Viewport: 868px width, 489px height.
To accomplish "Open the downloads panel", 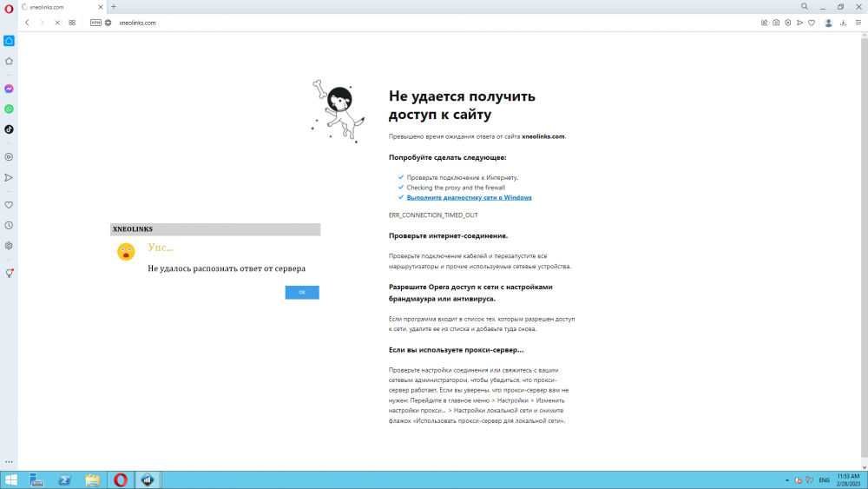I will pos(843,23).
